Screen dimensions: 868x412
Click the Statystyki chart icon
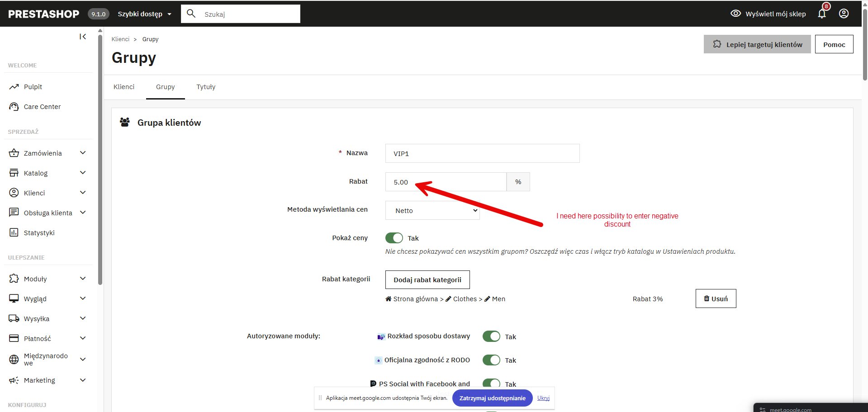coord(14,232)
